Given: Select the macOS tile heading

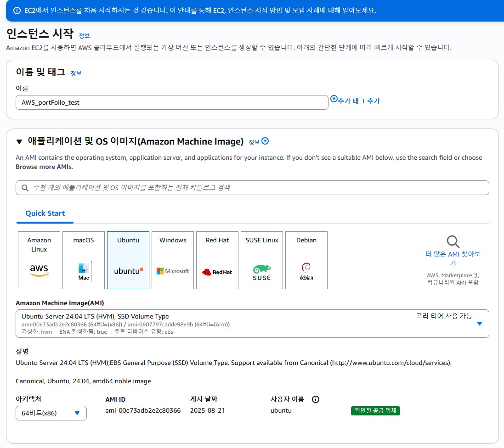Looking at the screenshot, I should [84, 240].
